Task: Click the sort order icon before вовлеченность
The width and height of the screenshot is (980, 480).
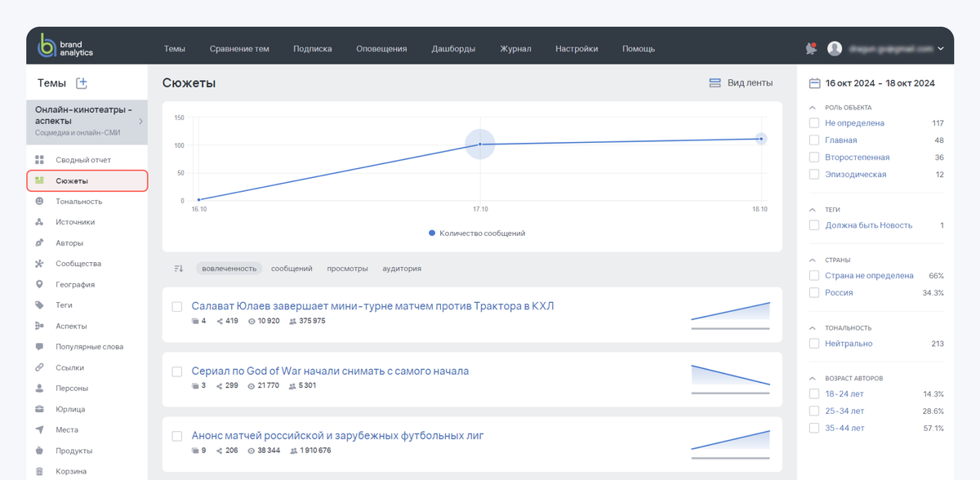Action: [179, 269]
